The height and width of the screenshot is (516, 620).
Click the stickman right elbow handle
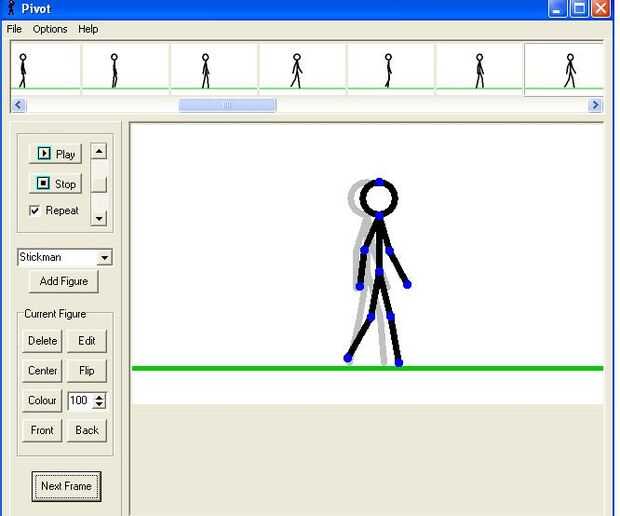pyautogui.click(x=389, y=251)
